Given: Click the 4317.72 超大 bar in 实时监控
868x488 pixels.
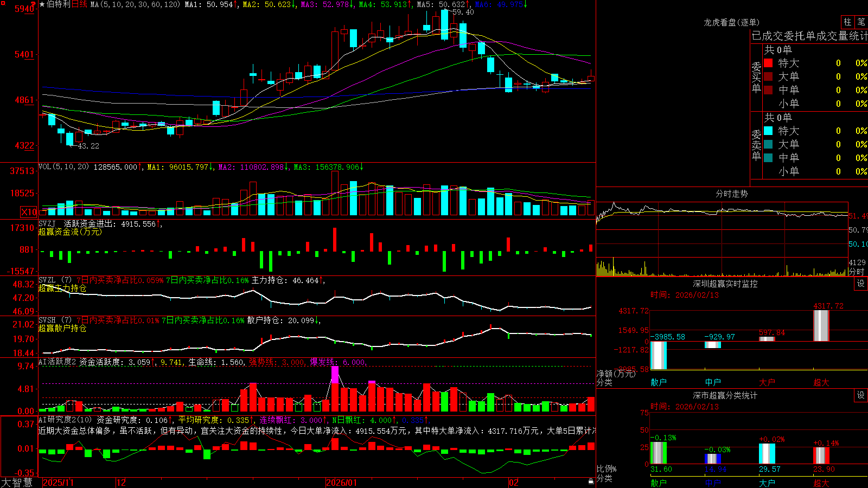Looking at the screenshot, I should coord(821,325).
